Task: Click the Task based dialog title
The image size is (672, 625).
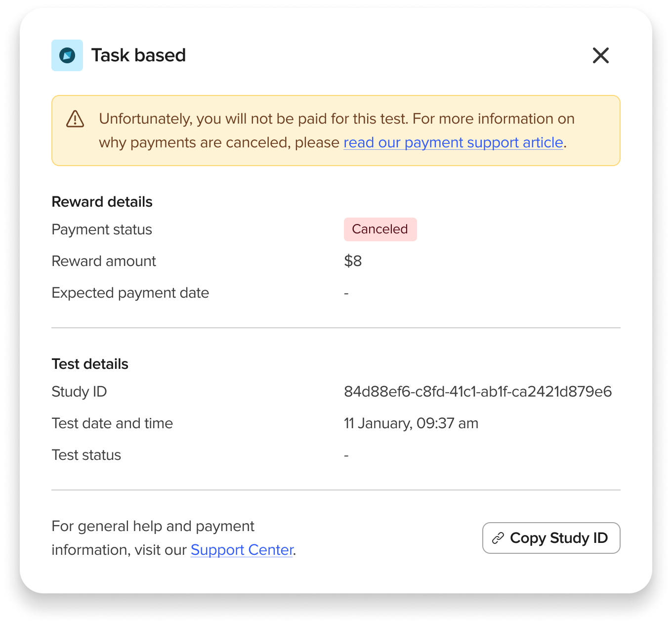Action: point(138,55)
